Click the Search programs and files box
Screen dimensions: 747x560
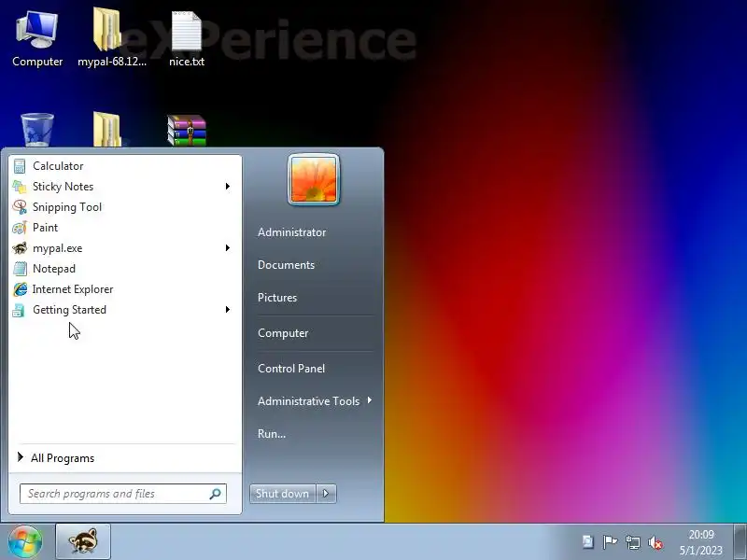(x=123, y=494)
